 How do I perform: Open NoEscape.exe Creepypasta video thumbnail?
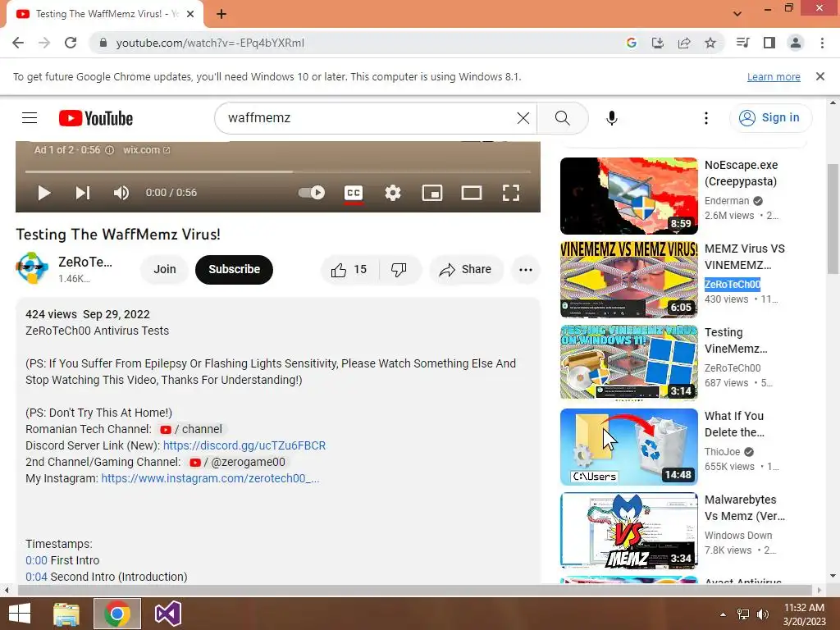click(629, 196)
